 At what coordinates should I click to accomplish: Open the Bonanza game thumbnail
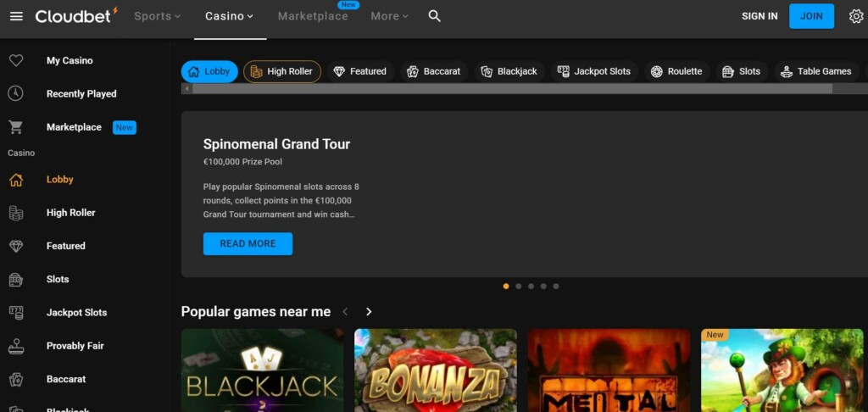[436, 370]
